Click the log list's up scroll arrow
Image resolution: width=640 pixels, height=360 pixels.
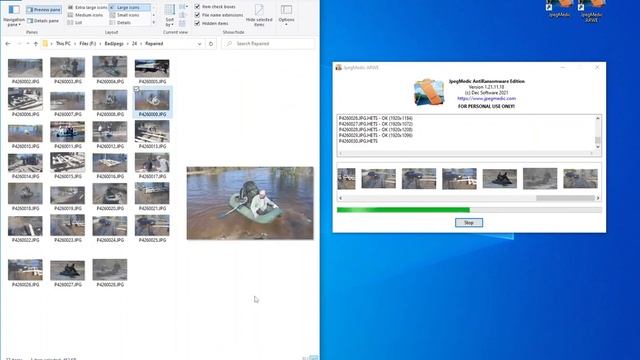[x=598, y=118]
